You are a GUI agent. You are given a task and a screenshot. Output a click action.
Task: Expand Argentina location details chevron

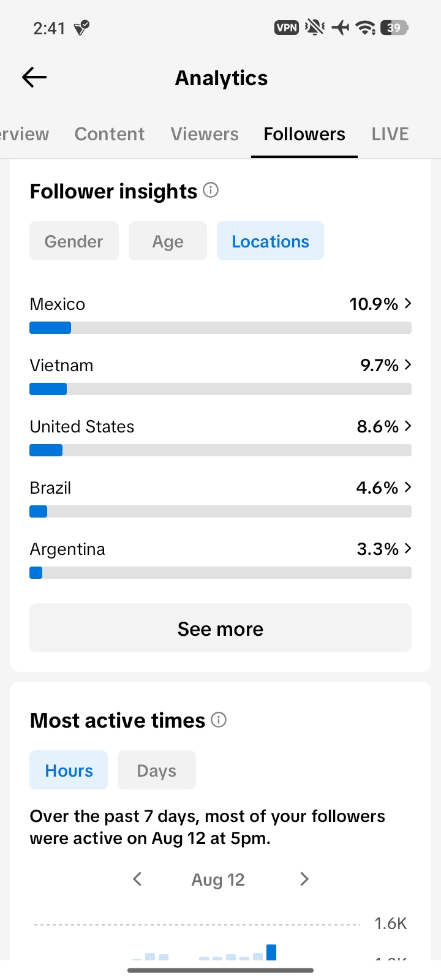pyautogui.click(x=408, y=548)
